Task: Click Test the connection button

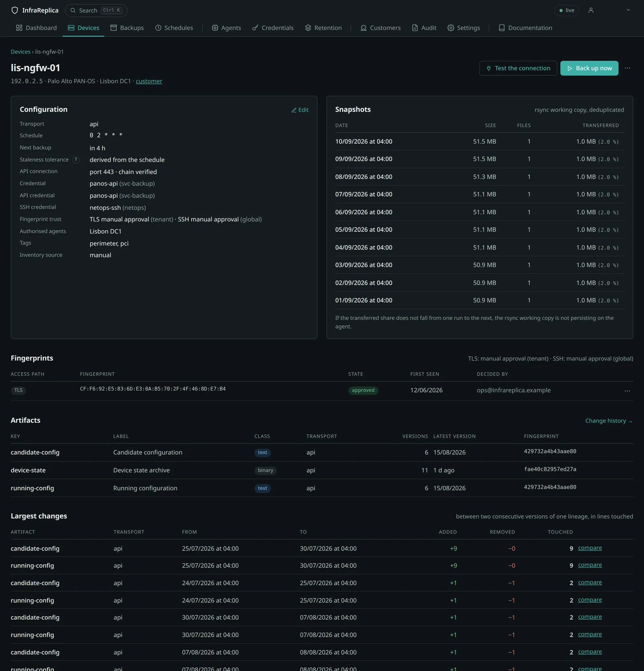Action: [x=518, y=68]
